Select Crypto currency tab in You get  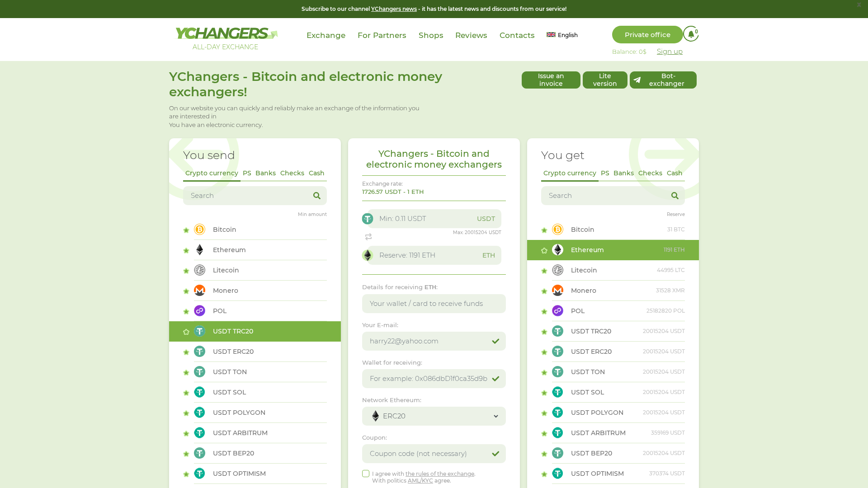pos(570,174)
